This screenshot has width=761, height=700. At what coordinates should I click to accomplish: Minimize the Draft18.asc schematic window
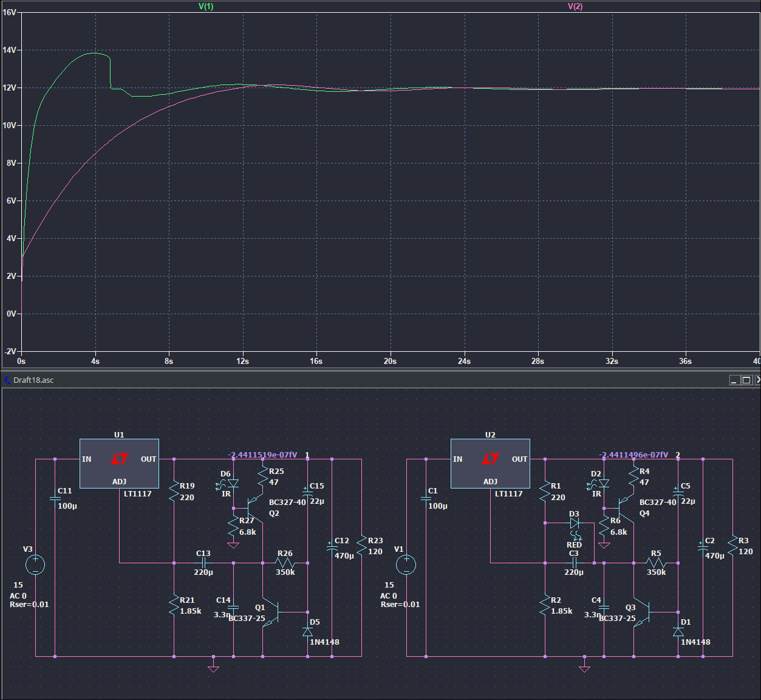point(735,380)
